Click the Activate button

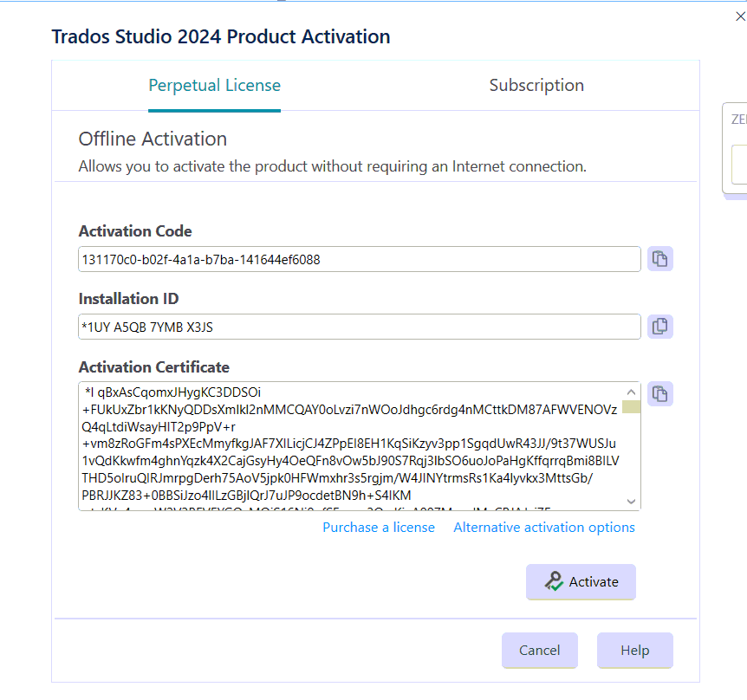[581, 582]
